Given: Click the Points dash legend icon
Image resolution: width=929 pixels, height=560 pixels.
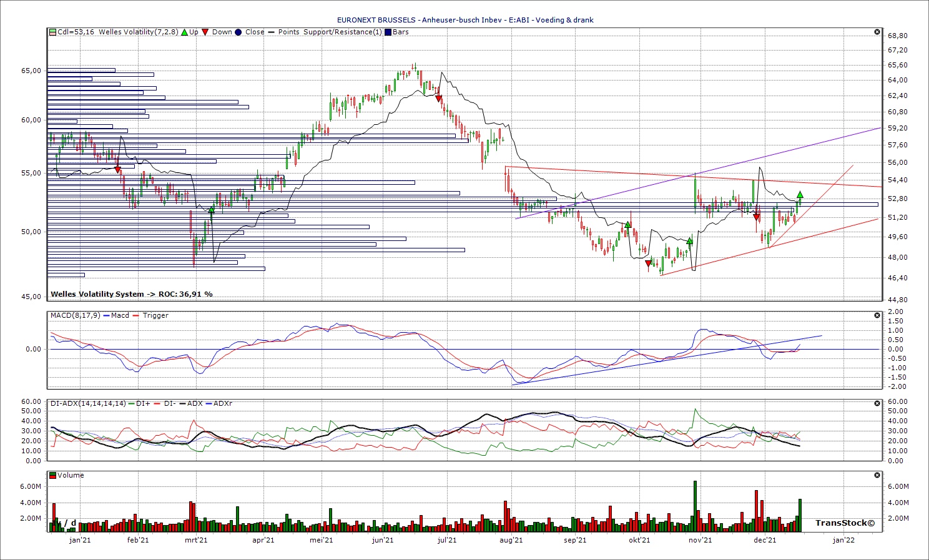Looking at the screenshot, I should click(x=272, y=32).
